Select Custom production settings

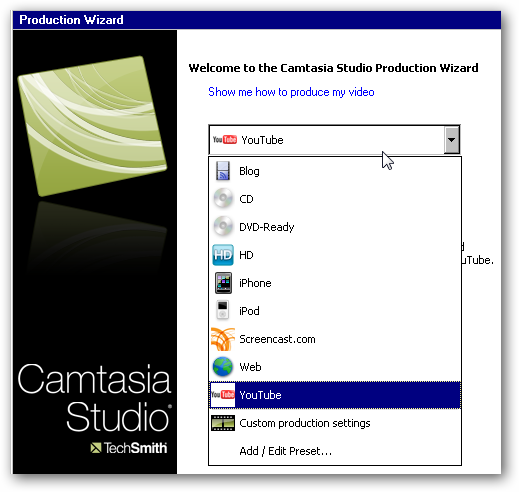point(335,423)
